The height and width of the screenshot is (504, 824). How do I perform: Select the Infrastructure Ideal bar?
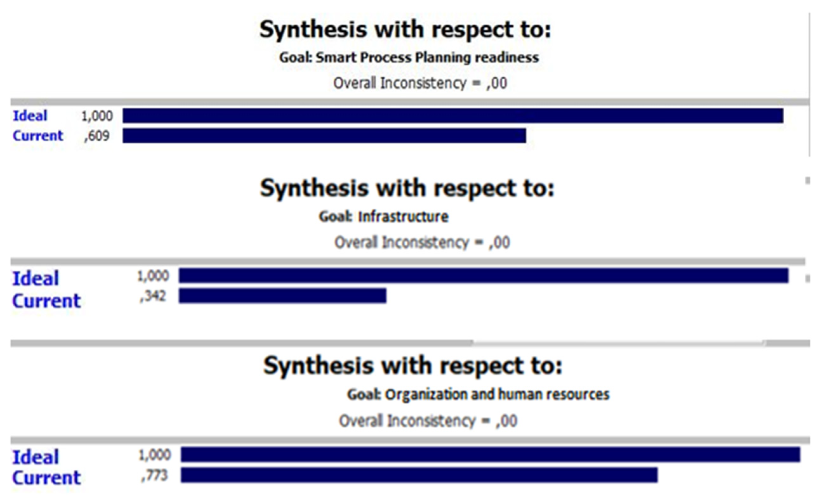pyautogui.click(x=484, y=275)
